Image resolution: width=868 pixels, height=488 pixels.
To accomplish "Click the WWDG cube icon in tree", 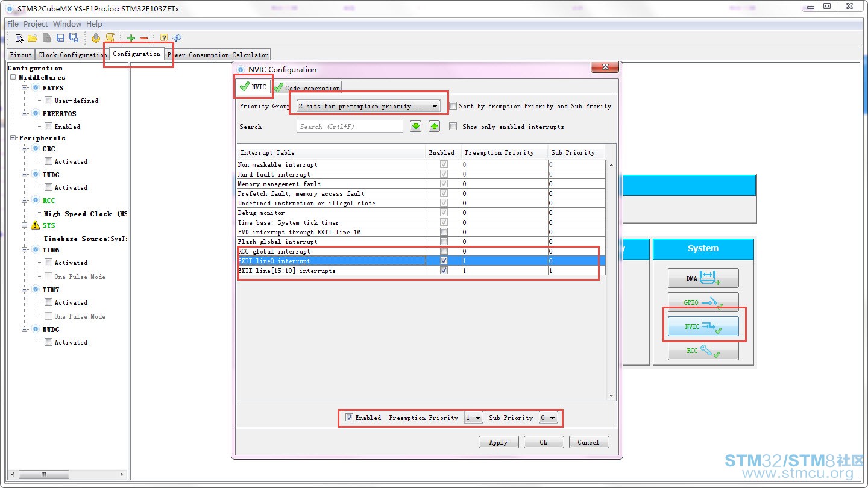I will pos(36,330).
